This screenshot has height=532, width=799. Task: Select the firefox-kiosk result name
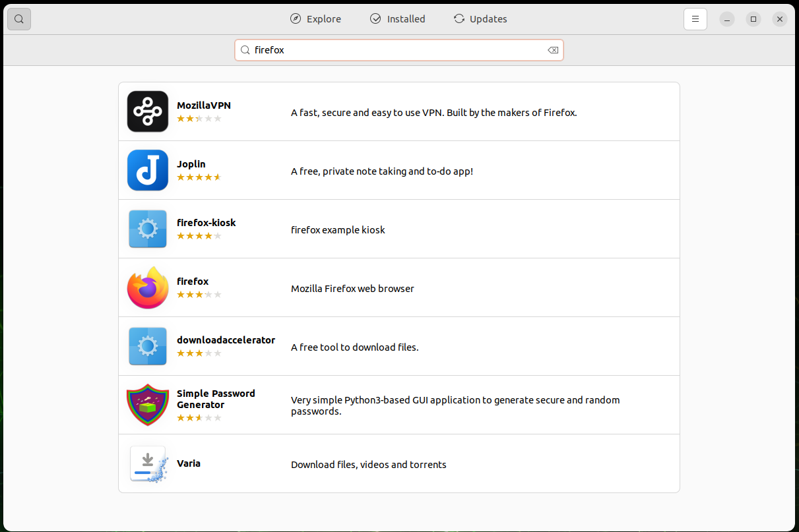(x=207, y=223)
